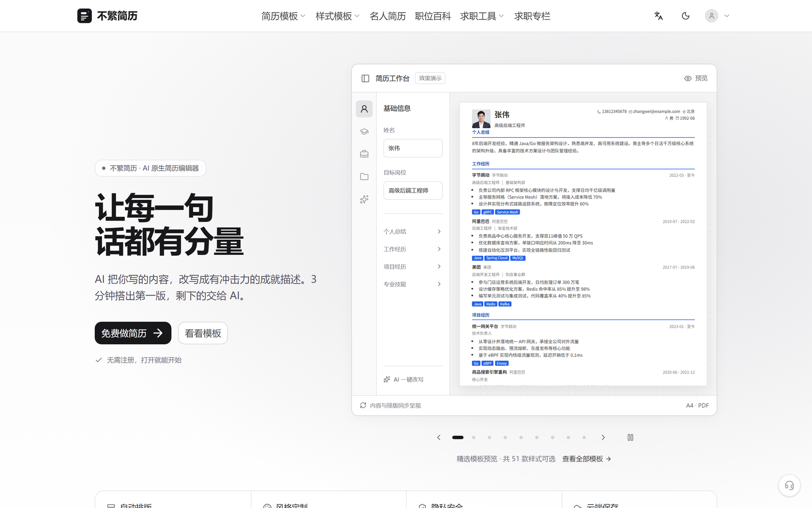Open the 求职工具 dropdown menu
812x508 pixels.
(x=482, y=16)
